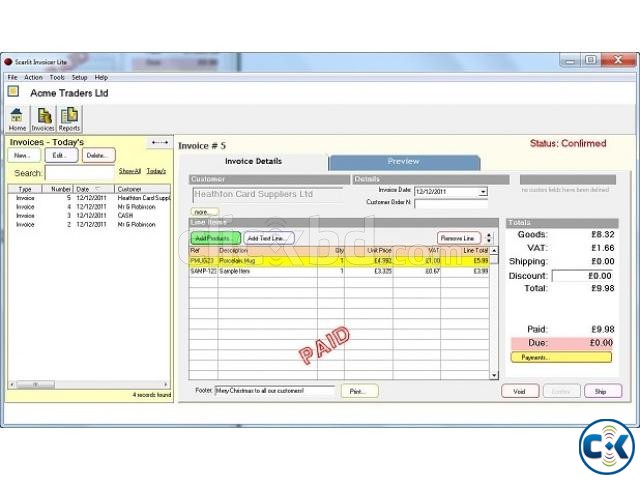Click the yellow note icon beside Acme Traders
Image resolution: width=640 pixels, height=480 pixels.
point(13,92)
